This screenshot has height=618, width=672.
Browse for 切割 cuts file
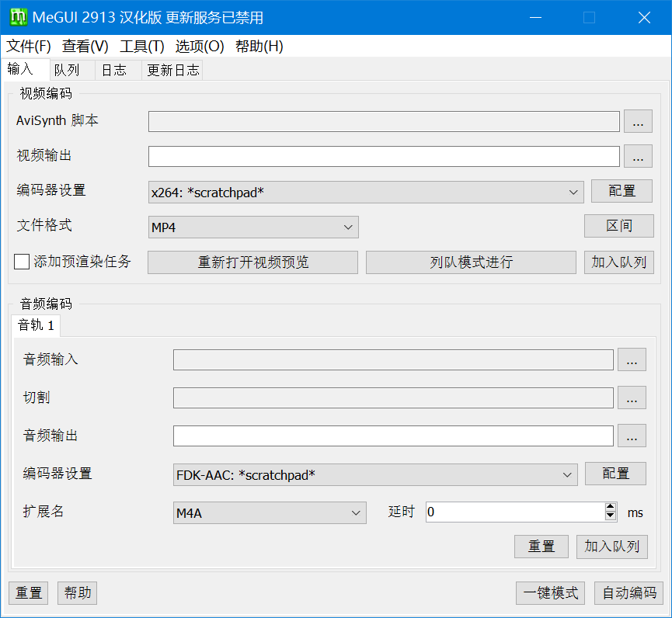632,398
